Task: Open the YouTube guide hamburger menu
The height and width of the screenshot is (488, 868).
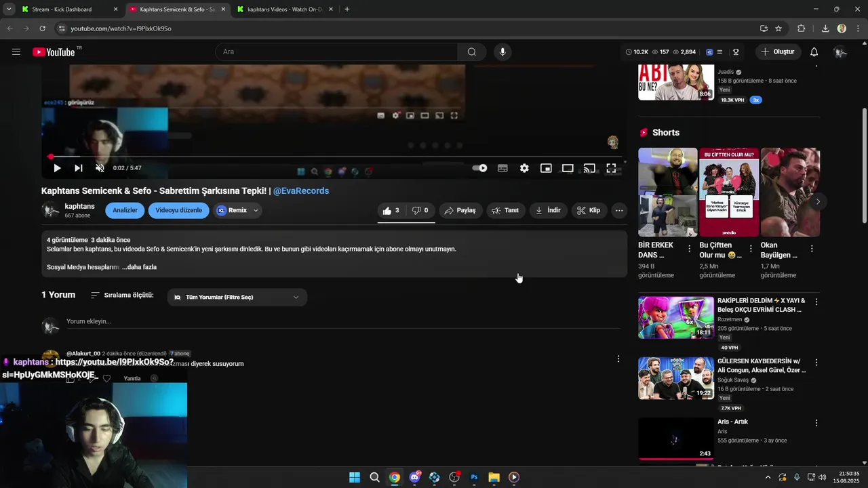Action: pyautogui.click(x=16, y=52)
